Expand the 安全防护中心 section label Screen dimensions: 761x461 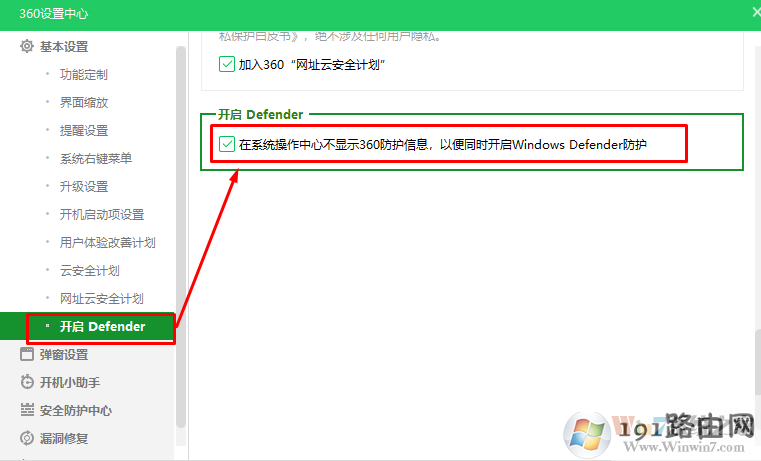(76, 411)
